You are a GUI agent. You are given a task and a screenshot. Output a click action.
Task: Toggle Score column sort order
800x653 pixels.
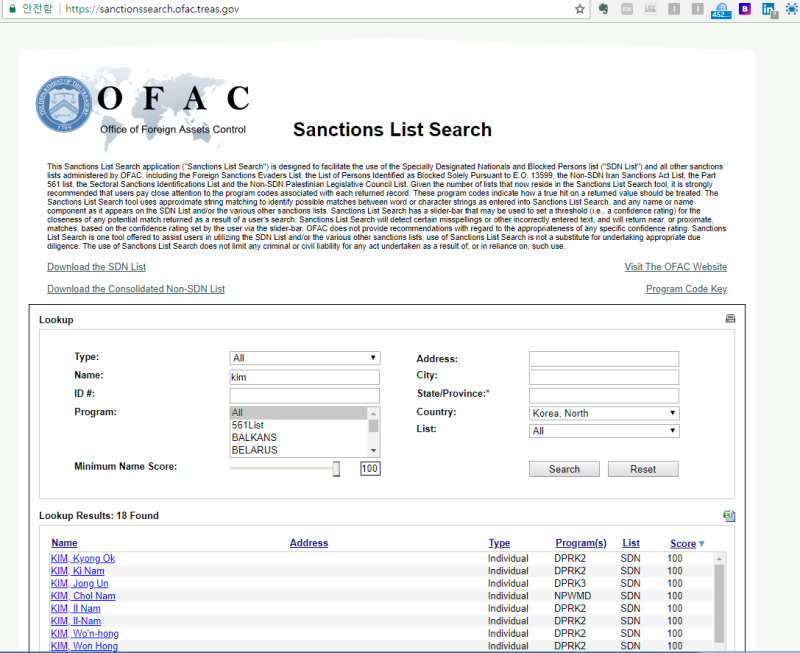pyautogui.click(x=686, y=543)
